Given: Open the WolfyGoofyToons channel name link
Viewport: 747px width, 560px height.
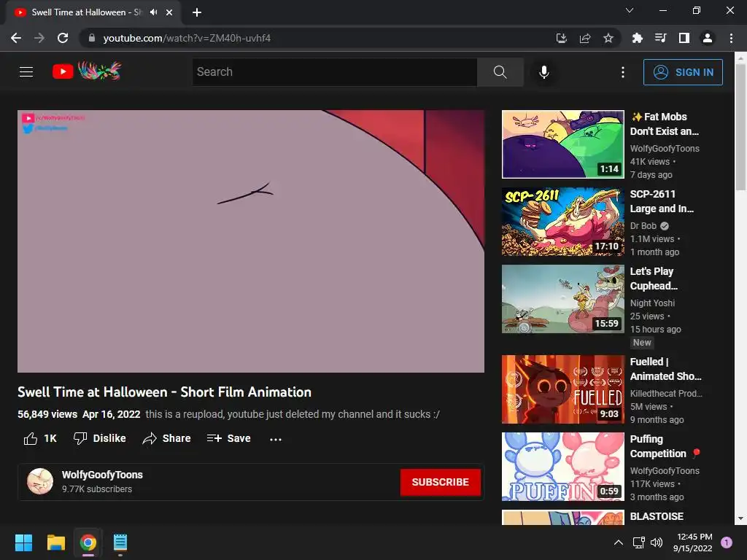Looking at the screenshot, I should pyautogui.click(x=102, y=475).
